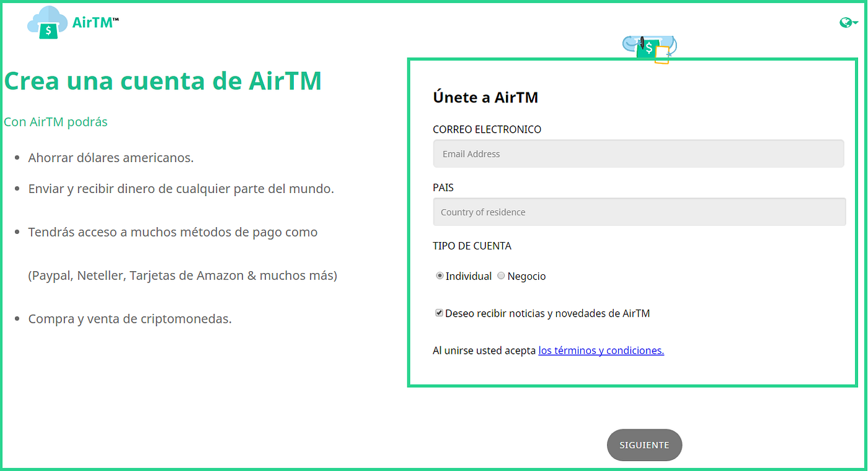The image size is (868, 471).
Task: Click the Email Address input field
Action: pos(639,154)
